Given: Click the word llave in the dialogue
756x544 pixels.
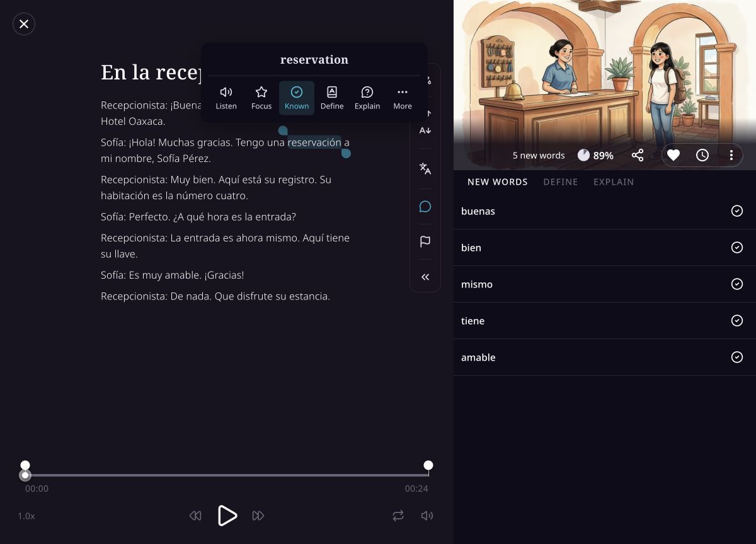Looking at the screenshot, I should tap(125, 254).
